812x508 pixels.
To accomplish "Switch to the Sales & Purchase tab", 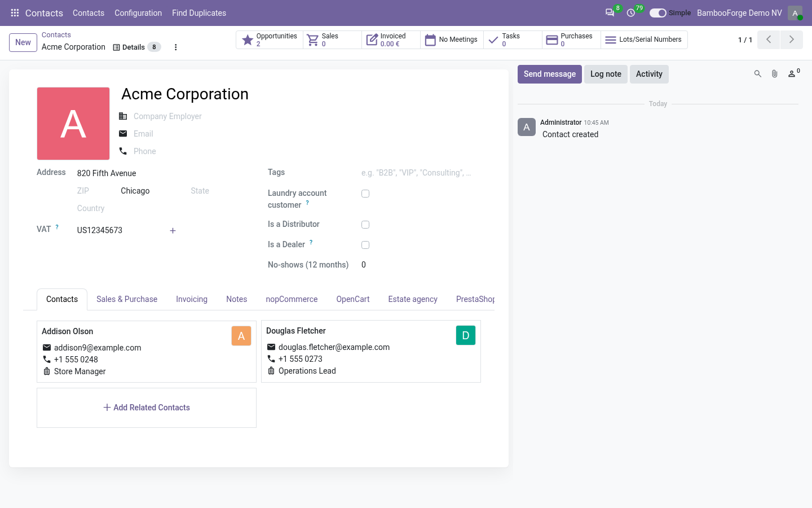I will 127,299.
